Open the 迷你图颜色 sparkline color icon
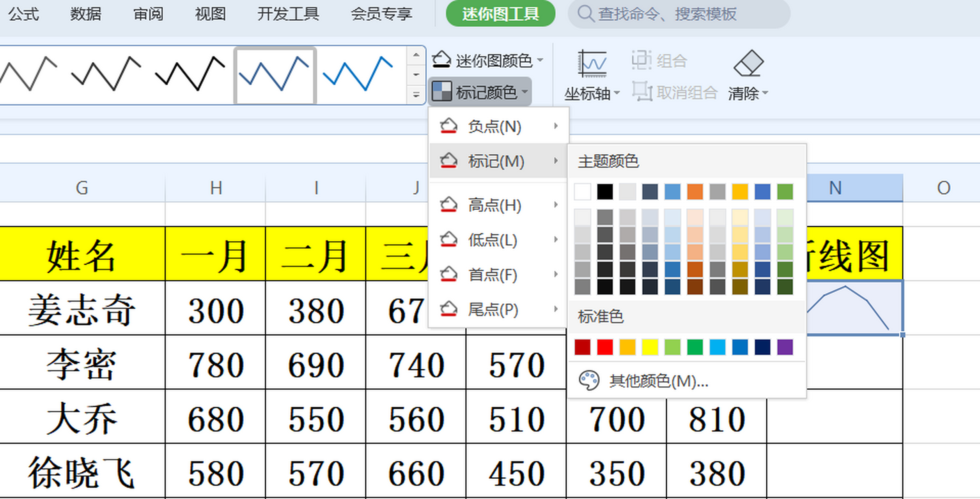980x499 pixels. point(441,60)
